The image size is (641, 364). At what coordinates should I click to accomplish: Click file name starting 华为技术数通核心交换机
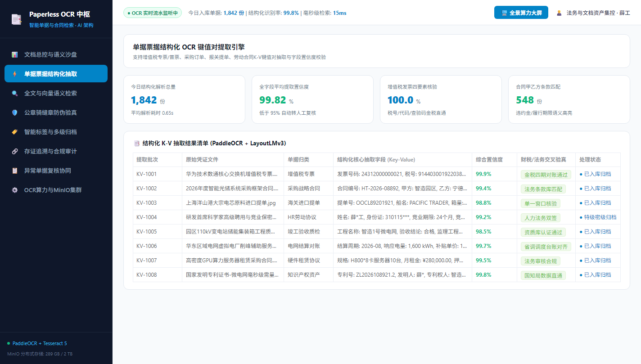tap(232, 174)
